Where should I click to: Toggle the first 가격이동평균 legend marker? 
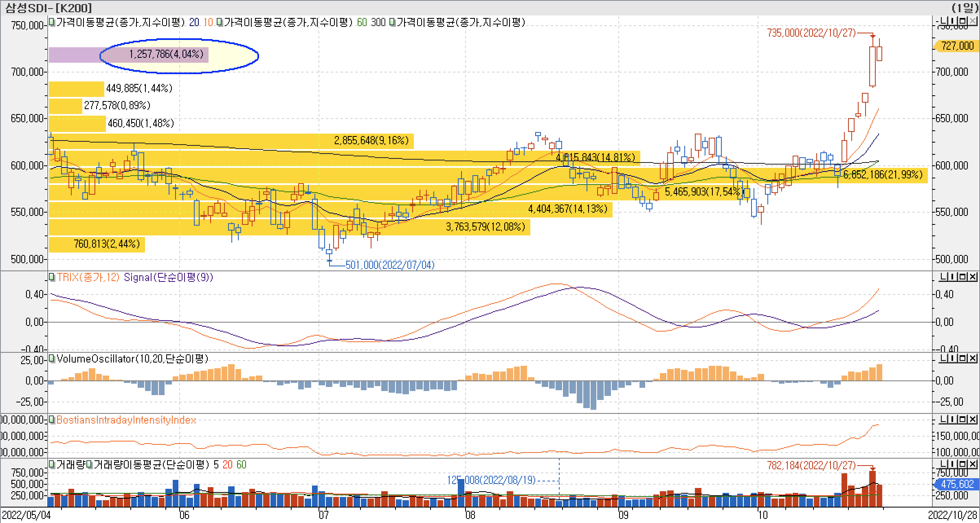pos(52,22)
